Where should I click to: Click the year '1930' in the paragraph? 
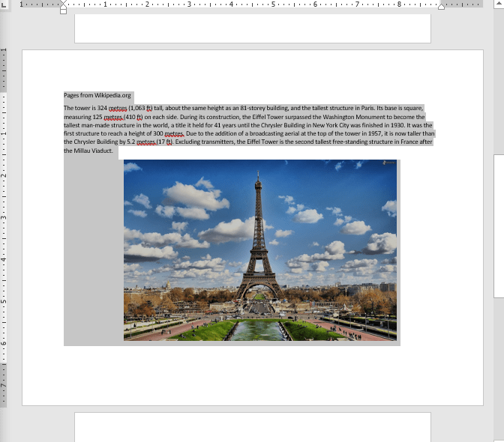pos(397,125)
